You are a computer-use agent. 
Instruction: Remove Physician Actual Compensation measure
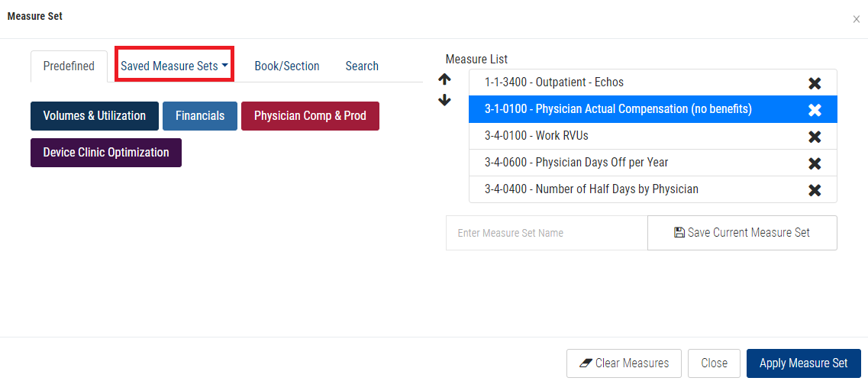click(815, 110)
